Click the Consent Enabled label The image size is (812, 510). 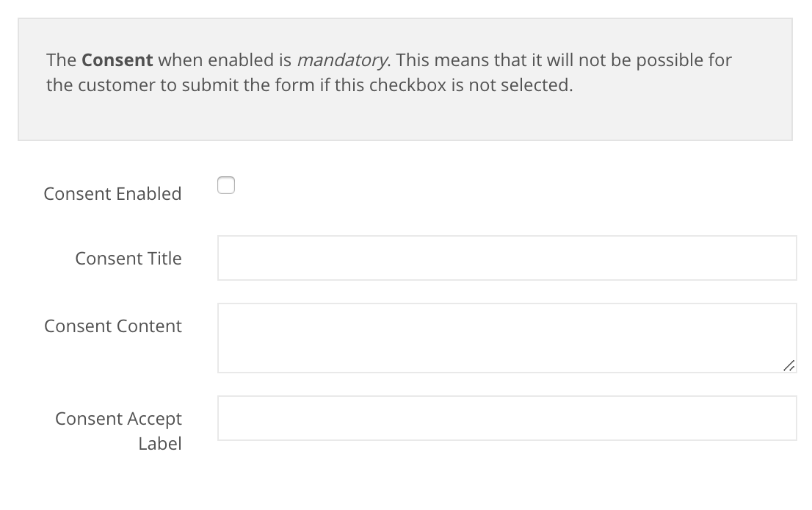click(x=112, y=193)
